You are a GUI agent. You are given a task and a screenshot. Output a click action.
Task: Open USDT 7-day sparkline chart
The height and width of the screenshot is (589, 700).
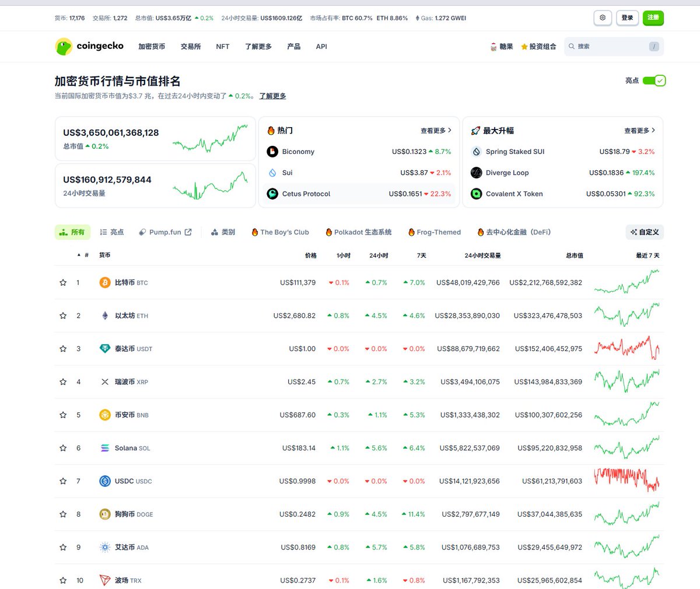point(627,348)
